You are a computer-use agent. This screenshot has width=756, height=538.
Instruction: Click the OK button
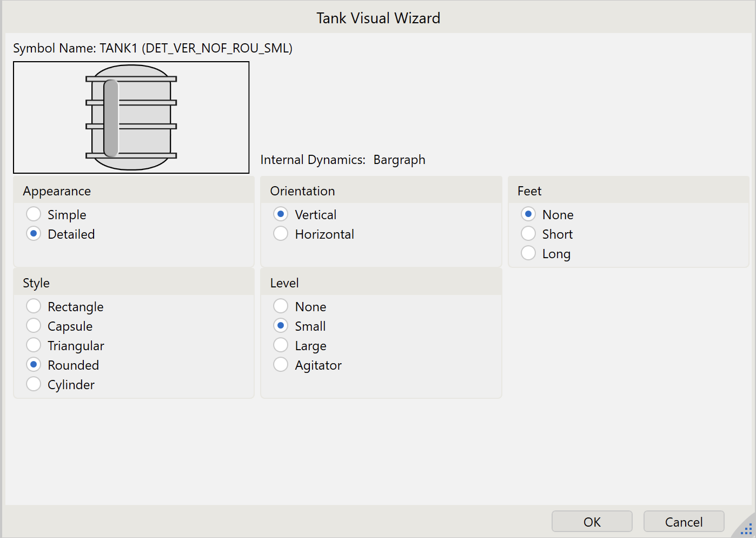click(592, 522)
